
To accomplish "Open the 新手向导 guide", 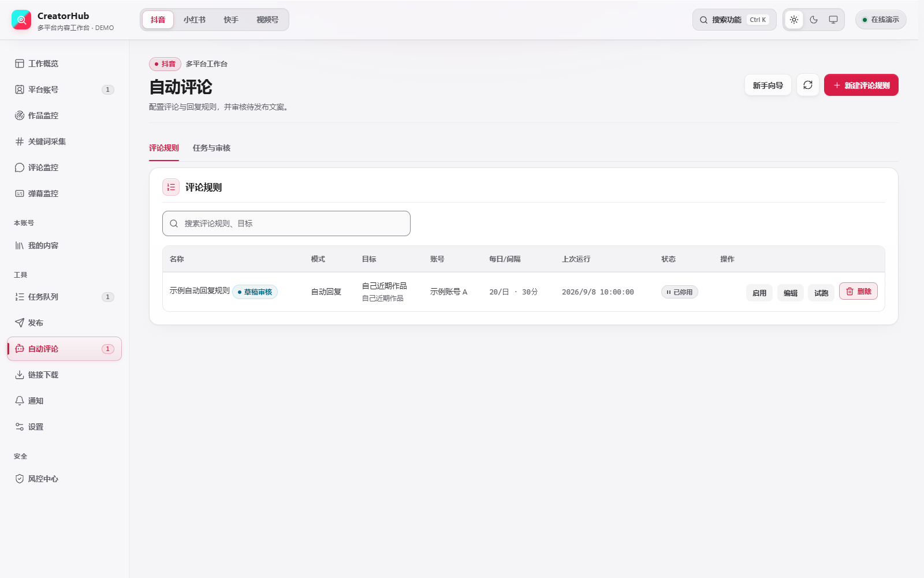I will click(768, 85).
